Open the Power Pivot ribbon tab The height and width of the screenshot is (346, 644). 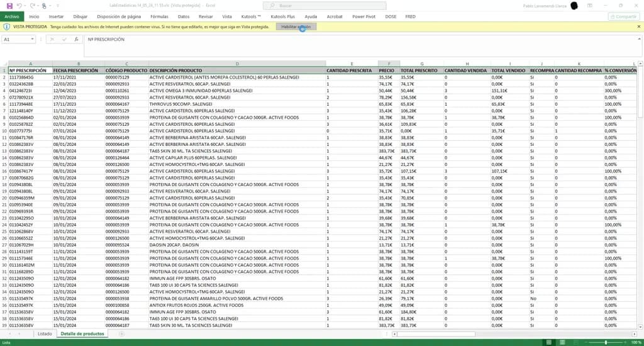[364, 16]
